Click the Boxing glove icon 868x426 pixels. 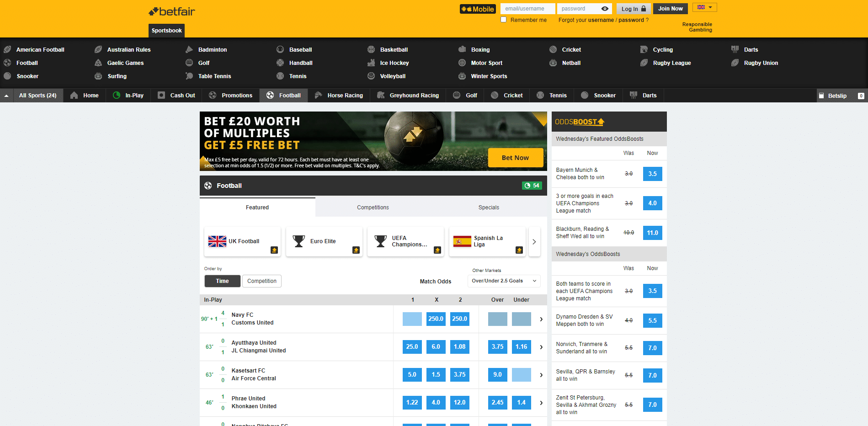(x=462, y=49)
